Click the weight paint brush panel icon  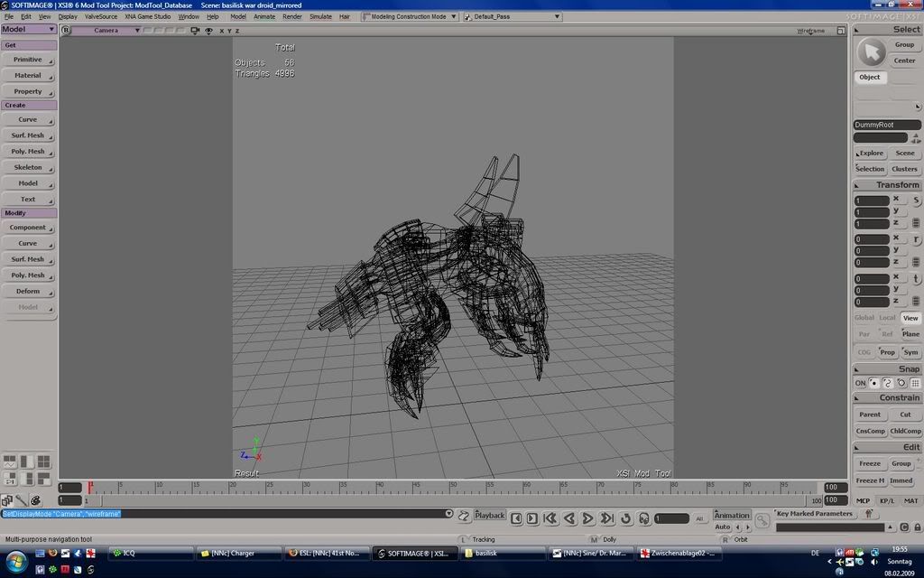[x=21, y=500]
